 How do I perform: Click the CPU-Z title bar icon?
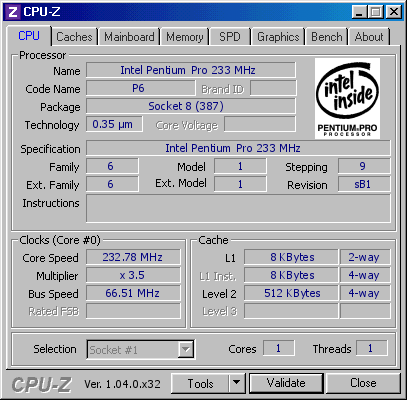pos(12,12)
